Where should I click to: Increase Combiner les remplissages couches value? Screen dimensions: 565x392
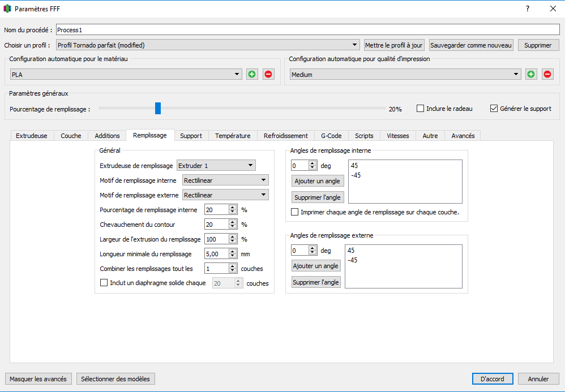pos(233,266)
